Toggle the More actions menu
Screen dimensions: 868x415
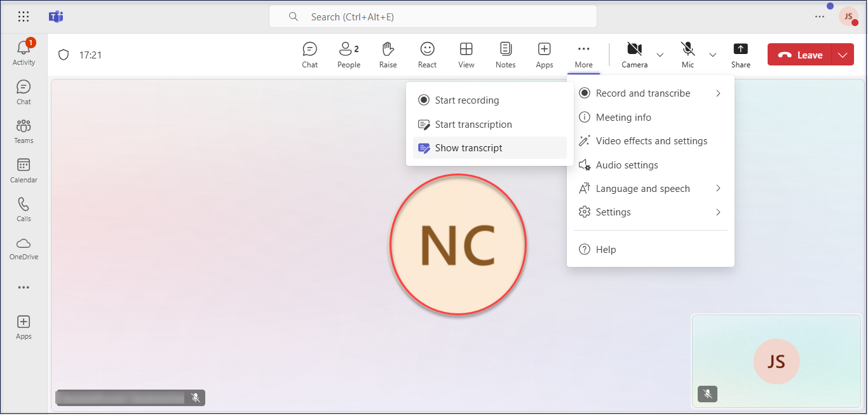pos(583,55)
